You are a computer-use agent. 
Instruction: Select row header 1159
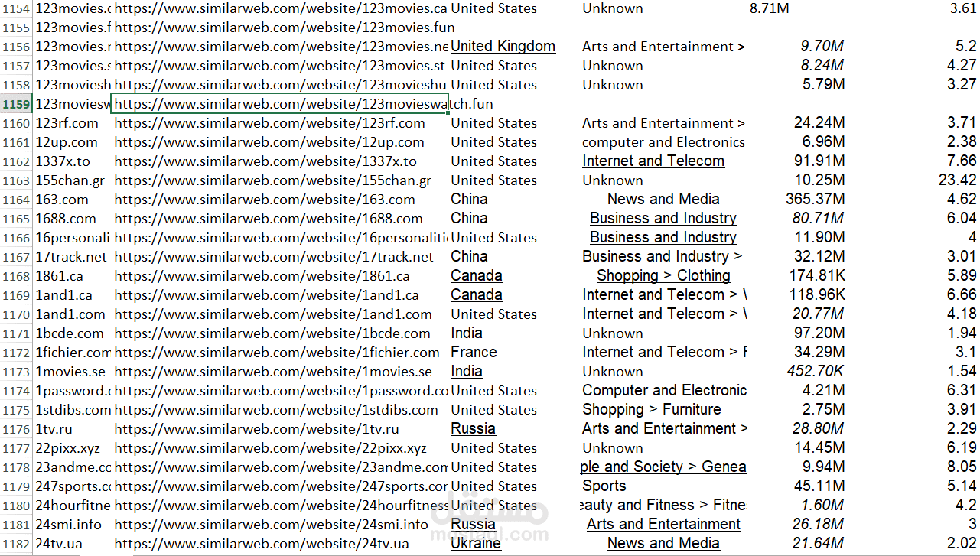[x=16, y=104]
